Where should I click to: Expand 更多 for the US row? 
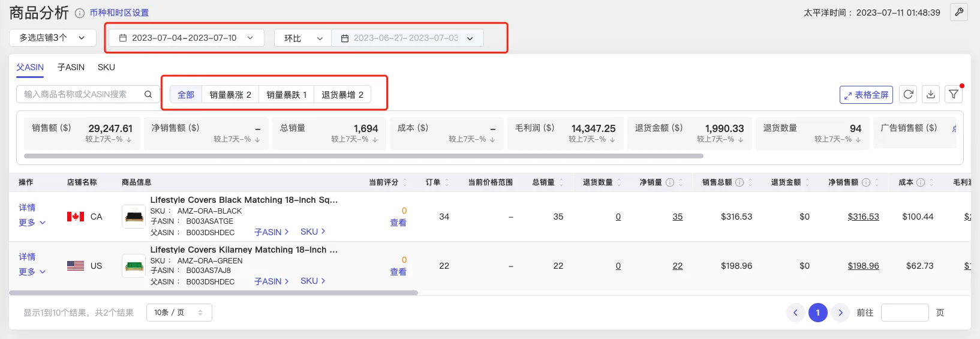32,272
